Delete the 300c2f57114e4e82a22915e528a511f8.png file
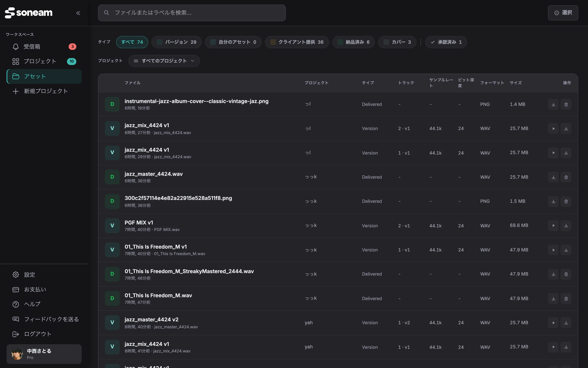Viewport: 588px width, 368px height. click(566, 201)
